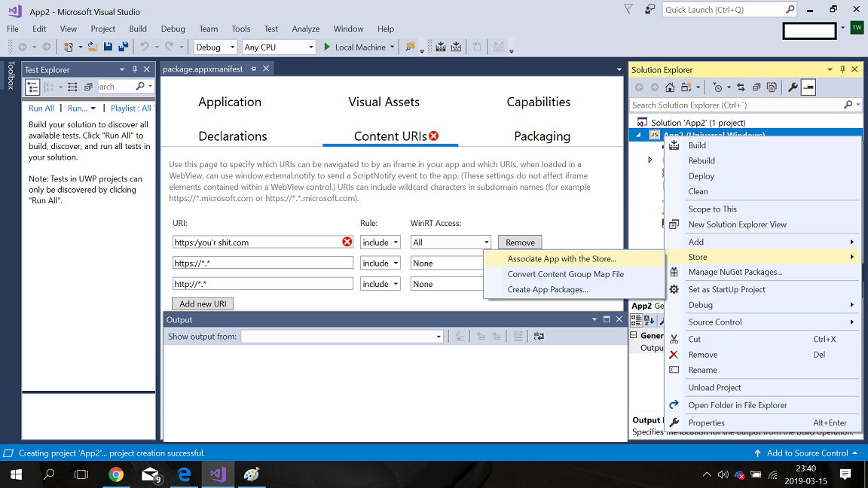
Task: Open the Mail app on the taskbar
Action: (150, 474)
